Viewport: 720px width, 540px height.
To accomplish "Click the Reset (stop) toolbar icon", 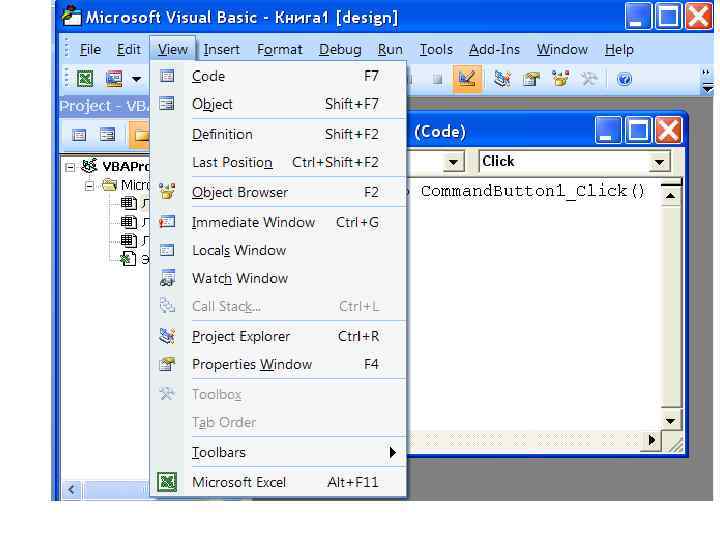I will coord(437,80).
